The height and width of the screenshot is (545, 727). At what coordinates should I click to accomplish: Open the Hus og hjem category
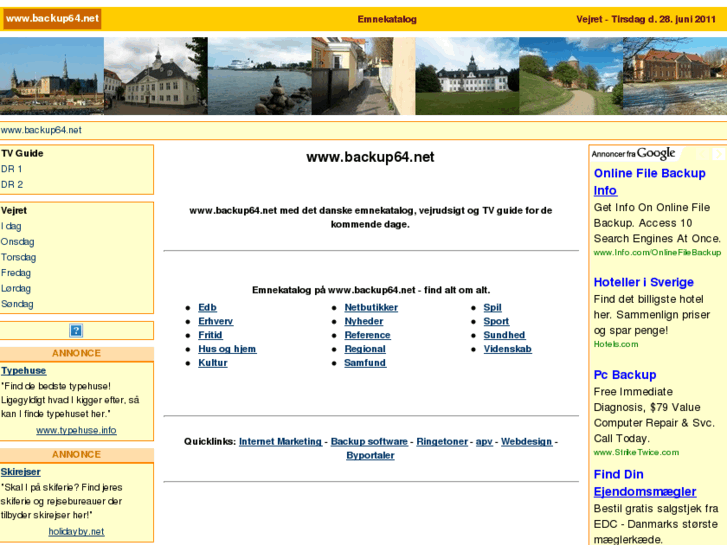[227, 349]
